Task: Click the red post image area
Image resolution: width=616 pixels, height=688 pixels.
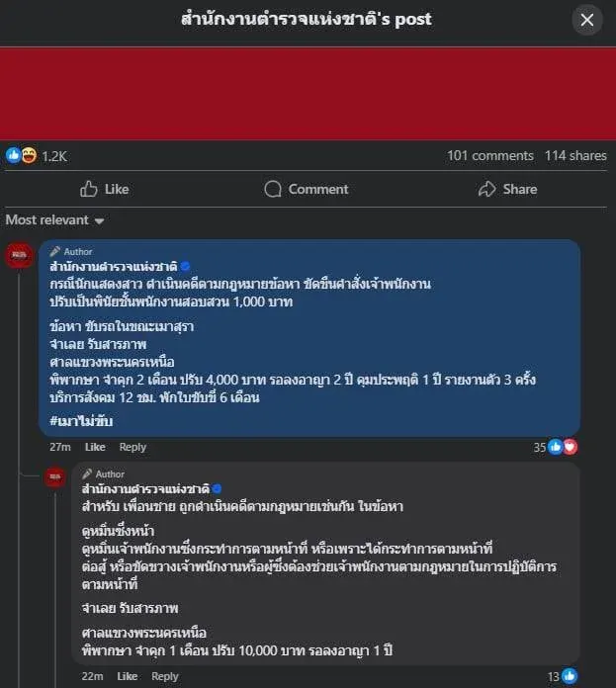Action: pos(308,94)
